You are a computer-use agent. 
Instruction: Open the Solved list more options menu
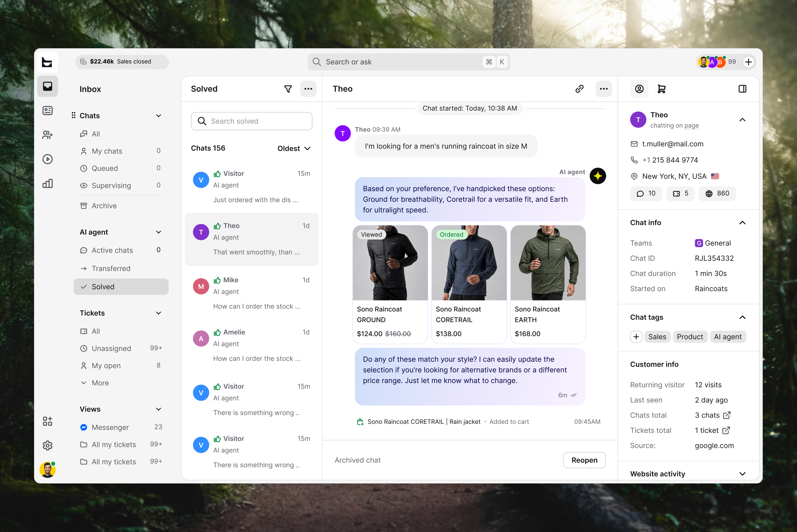point(309,89)
